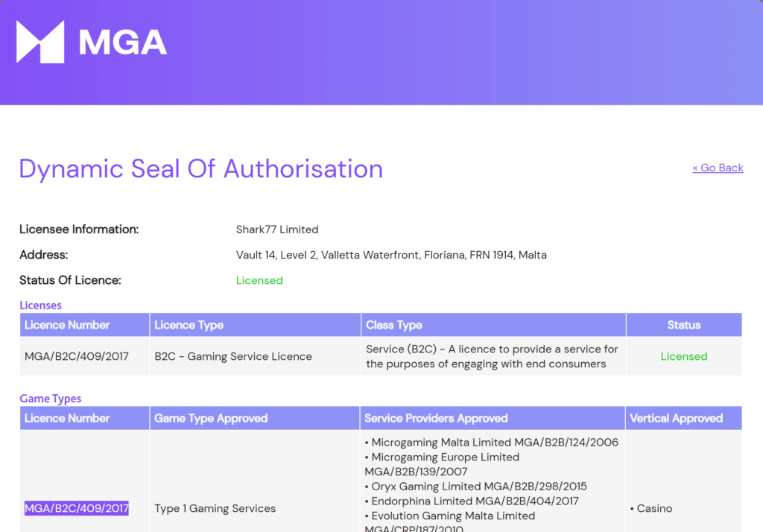Select the Type 1 Gaming Services cell
763x532 pixels.
pos(215,508)
